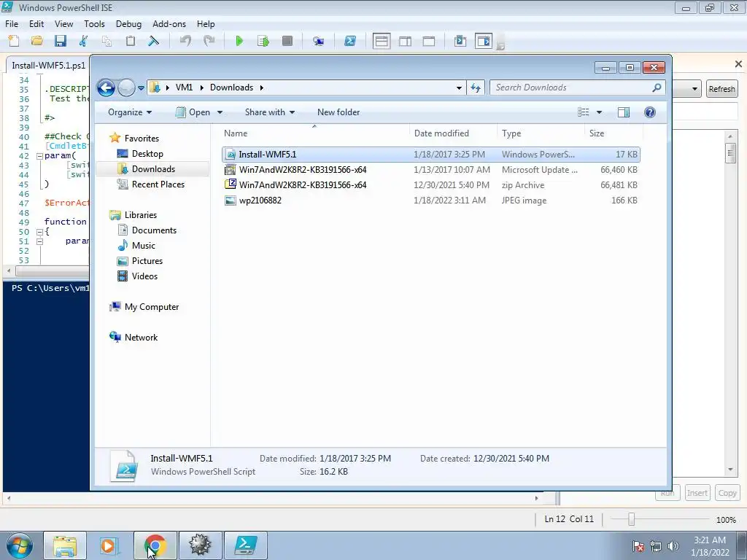
Task: Click the New script icon in ISE toolbar
Action: pos(14,41)
